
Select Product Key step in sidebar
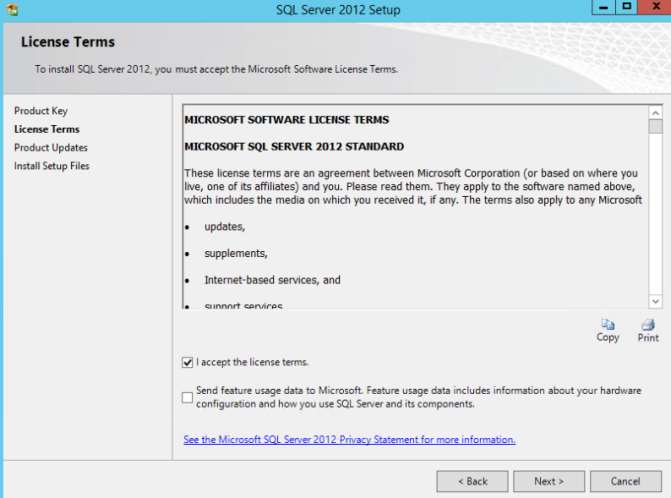click(x=41, y=111)
